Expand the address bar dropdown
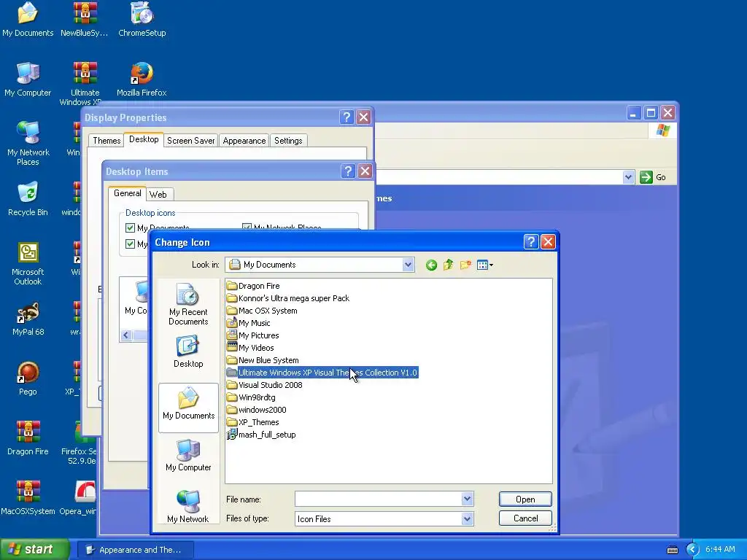 coord(628,177)
